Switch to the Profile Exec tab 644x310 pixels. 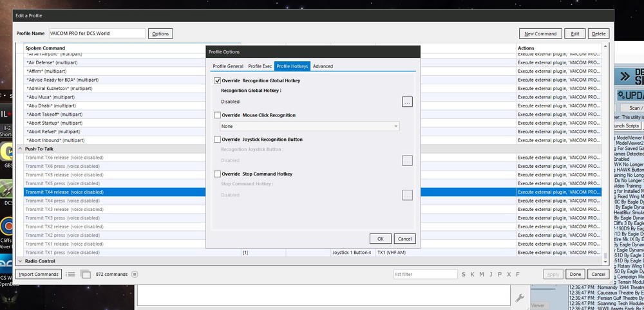click(x=260, y=66)
